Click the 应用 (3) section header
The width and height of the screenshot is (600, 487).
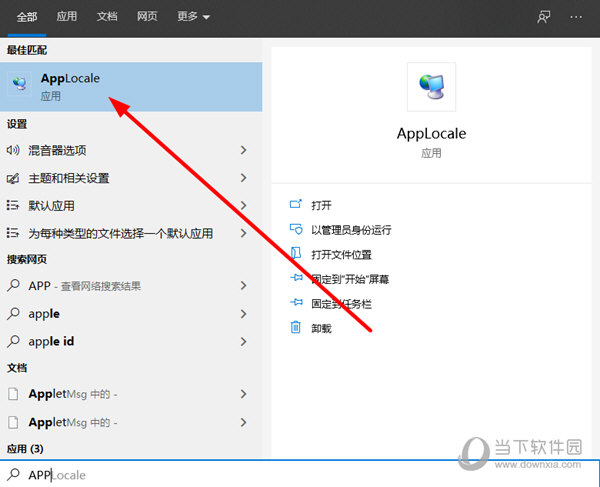pos(25,449)
